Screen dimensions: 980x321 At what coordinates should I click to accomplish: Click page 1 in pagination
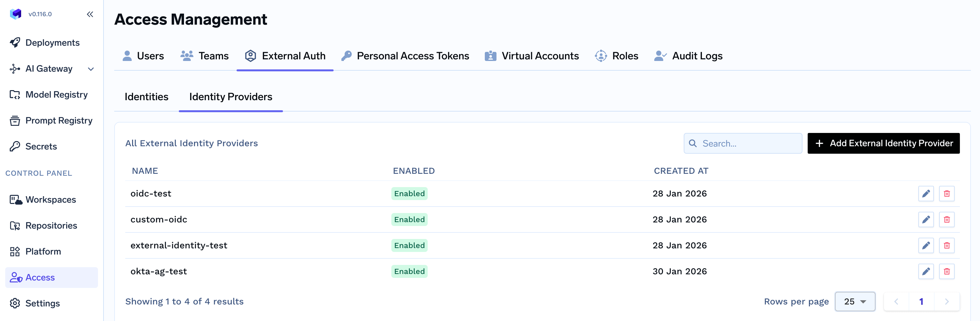tap(921, 302)
